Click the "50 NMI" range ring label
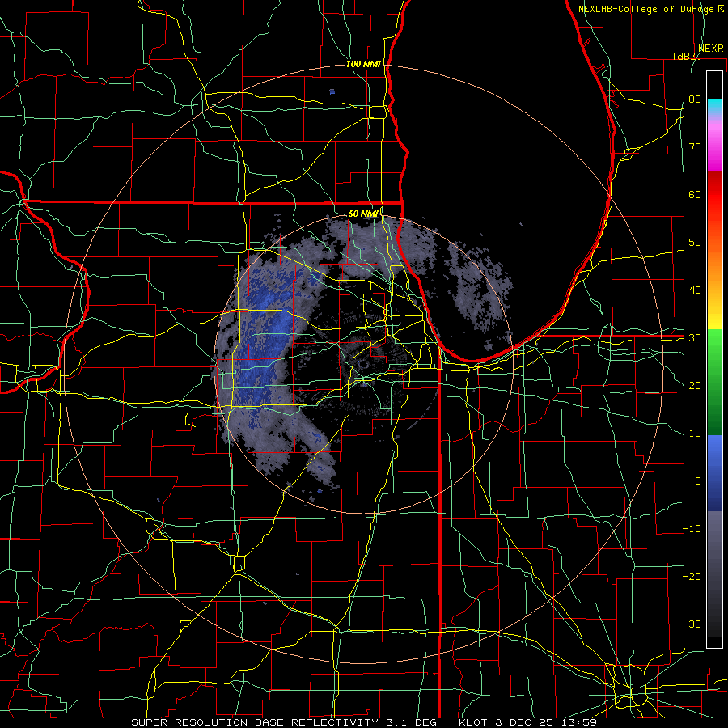Viewport: 728px width, 728px height. (363, 214)
